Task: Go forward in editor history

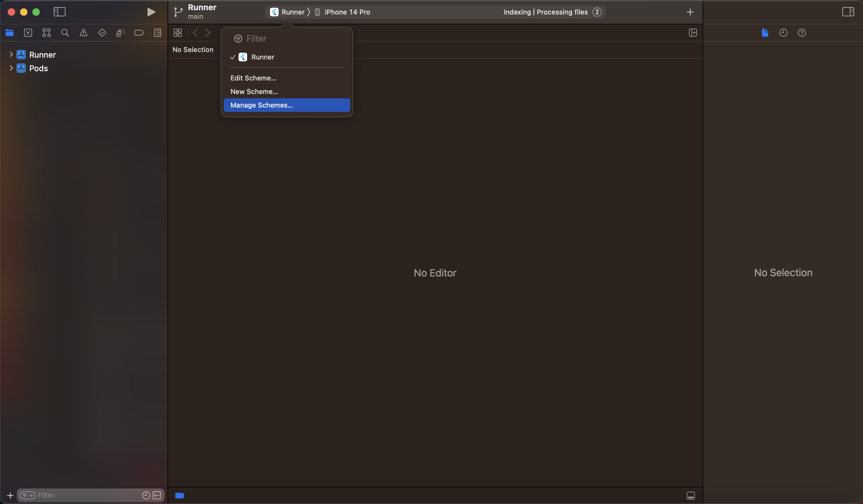Action: [208, 33]
